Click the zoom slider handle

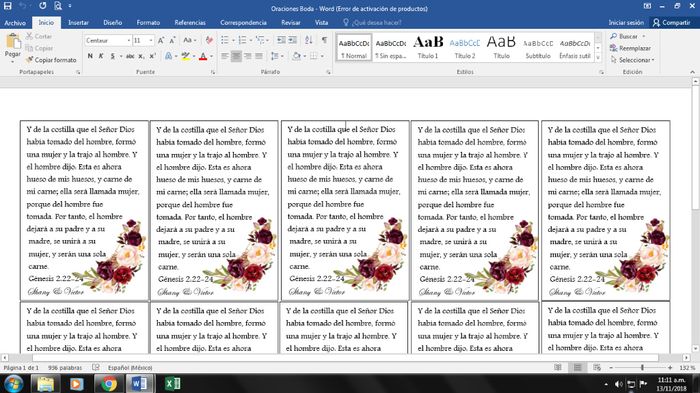pos(642,368)
